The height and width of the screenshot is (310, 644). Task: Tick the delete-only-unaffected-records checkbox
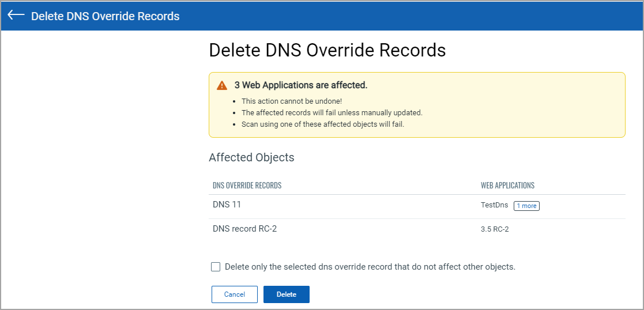tap(216, 267)
